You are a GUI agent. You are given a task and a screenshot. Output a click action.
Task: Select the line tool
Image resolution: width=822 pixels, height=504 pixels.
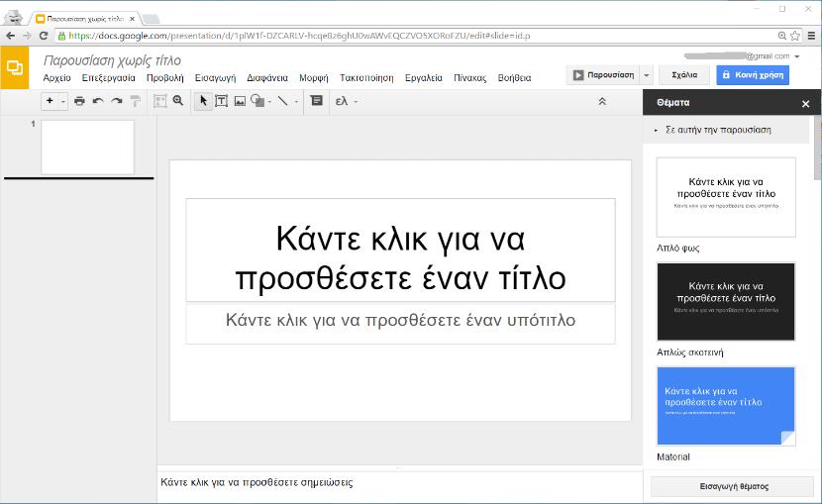(x=282, y=101)
